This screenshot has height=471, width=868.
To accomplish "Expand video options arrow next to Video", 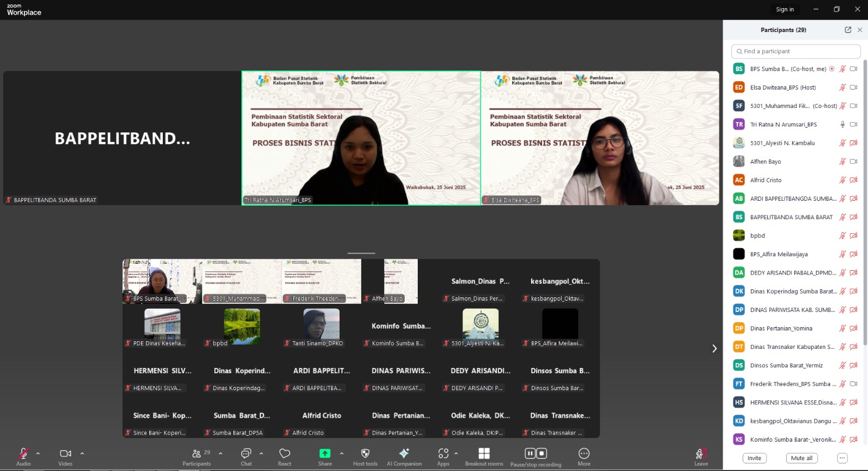I will coord(82,453).
